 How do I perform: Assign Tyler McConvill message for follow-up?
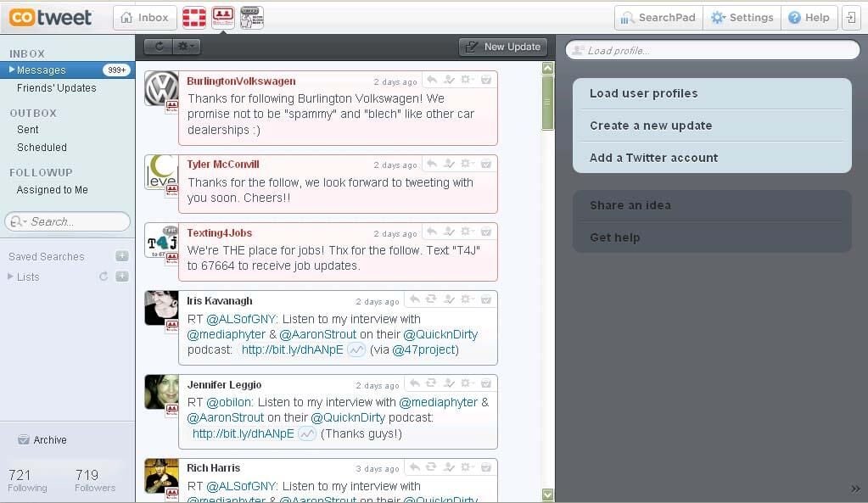(x=450, y=164)
